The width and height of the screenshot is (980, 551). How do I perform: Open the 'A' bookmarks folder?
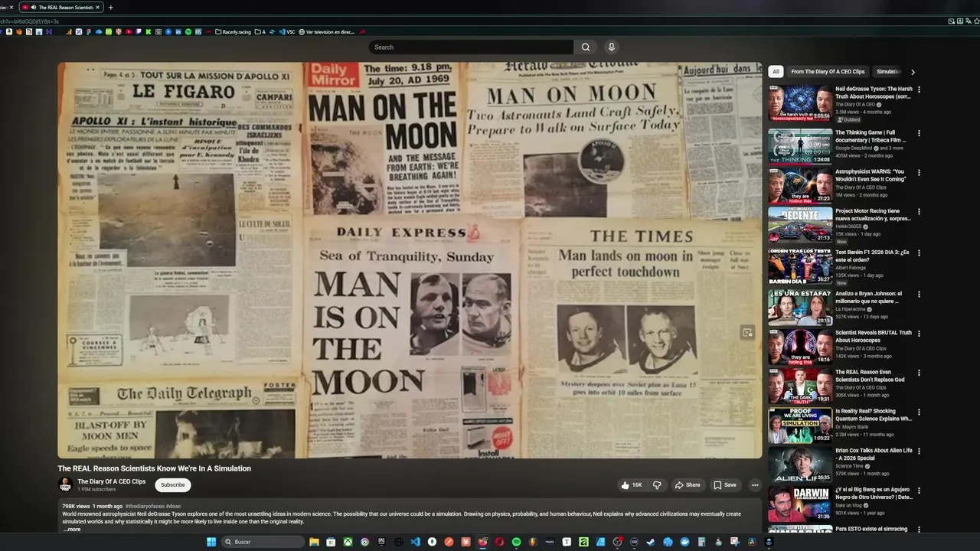coord(260,32)
